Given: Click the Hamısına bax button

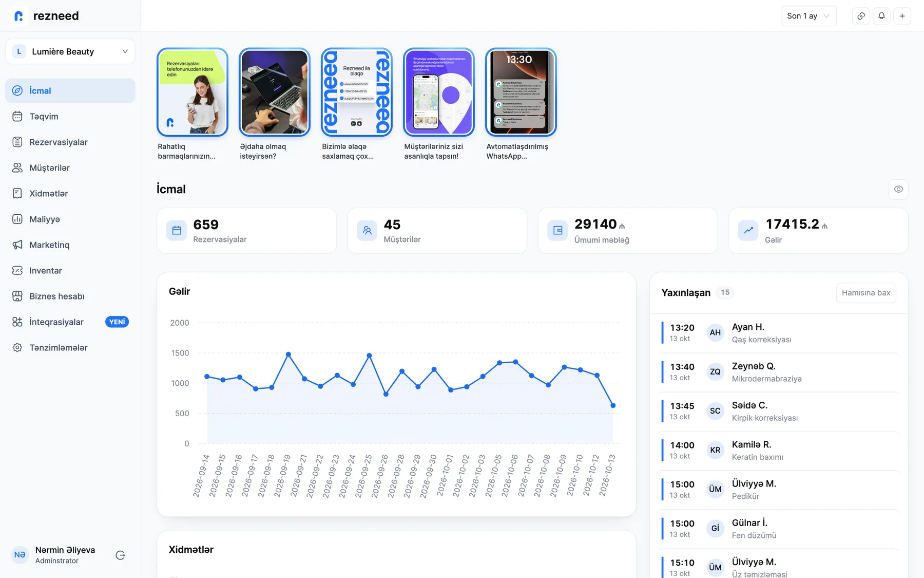Looking at the screenshot, I should 866,292.
